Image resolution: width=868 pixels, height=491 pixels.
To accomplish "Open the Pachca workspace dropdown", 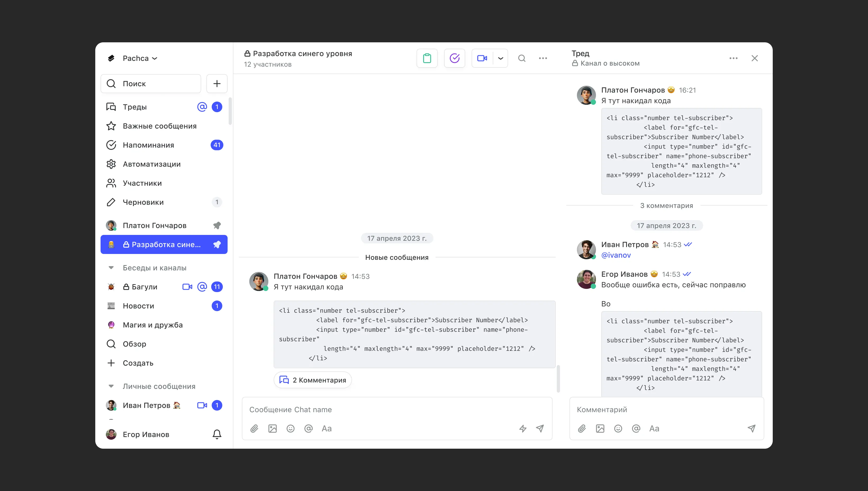I will (140, 58).
